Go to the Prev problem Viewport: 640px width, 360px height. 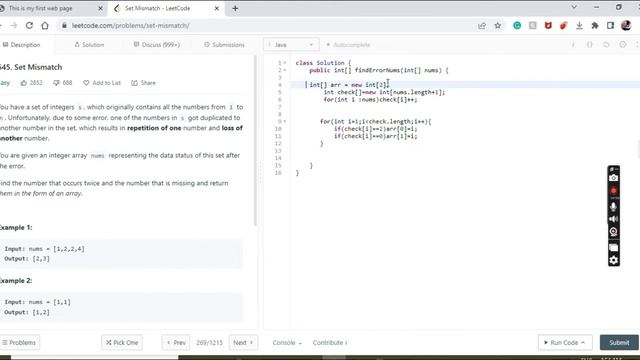pos(176,342)
